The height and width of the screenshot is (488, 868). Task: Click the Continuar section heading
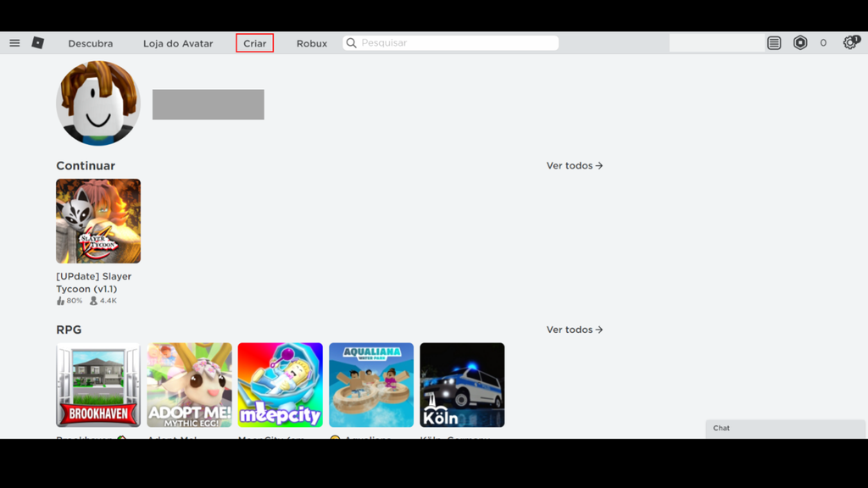(x=86, y=165)
